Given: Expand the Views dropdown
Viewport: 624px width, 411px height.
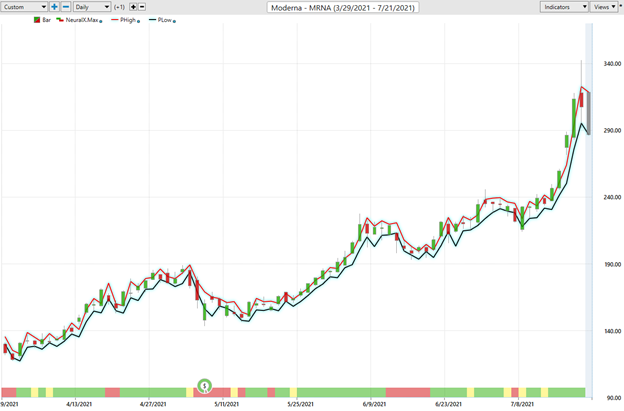Looking at the screenshot, I should (604, 7).
